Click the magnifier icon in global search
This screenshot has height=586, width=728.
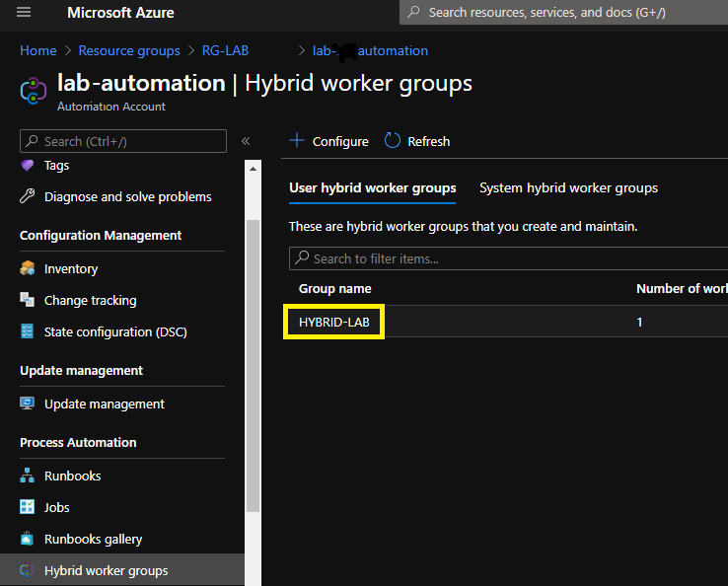413,12
